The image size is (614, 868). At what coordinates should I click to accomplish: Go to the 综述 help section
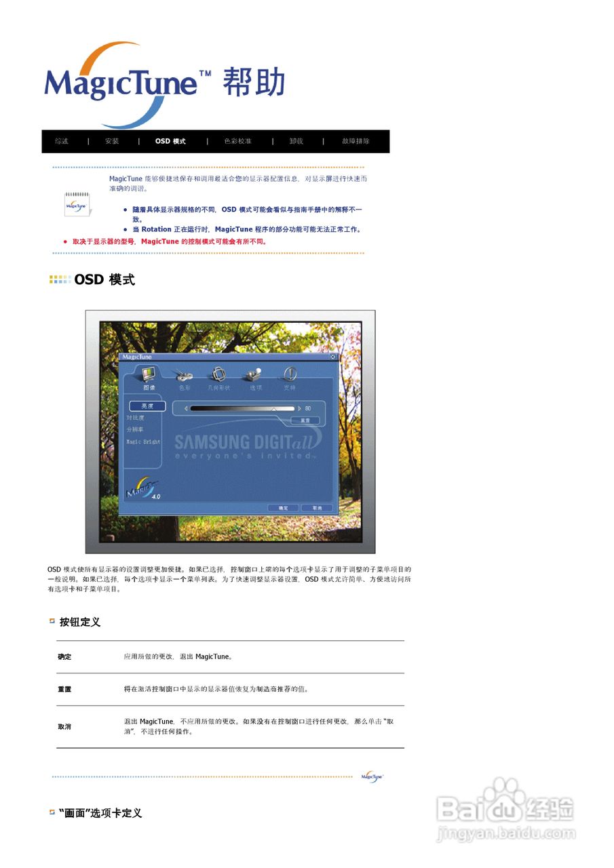[62, 141]
